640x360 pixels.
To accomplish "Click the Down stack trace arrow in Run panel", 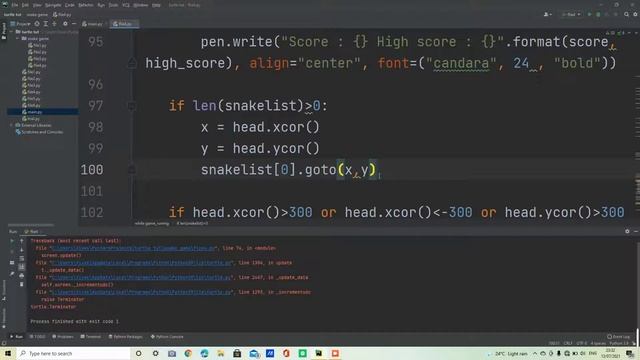I will (22, 250).
